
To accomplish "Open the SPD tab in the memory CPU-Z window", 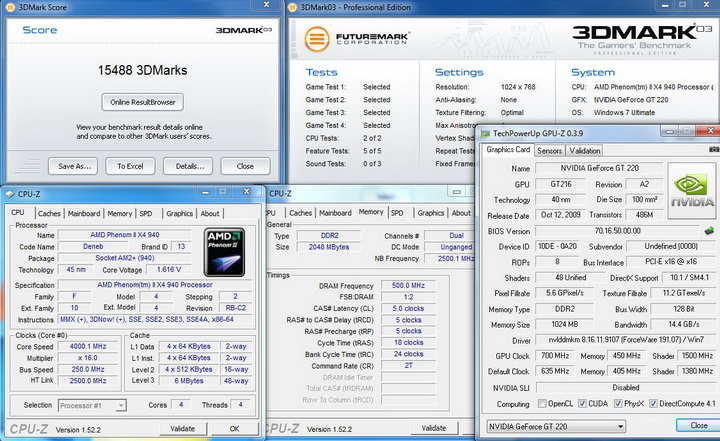I will pyautogui.click(x=397, y=213).
